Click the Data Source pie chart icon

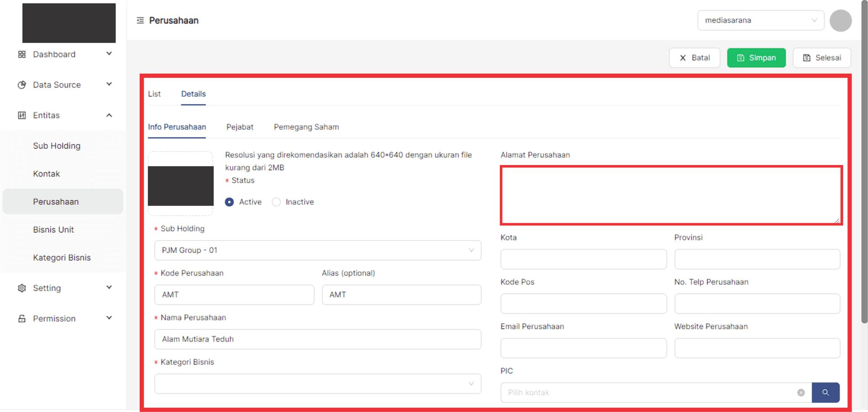pyautogui.click(x=22, y=85)
